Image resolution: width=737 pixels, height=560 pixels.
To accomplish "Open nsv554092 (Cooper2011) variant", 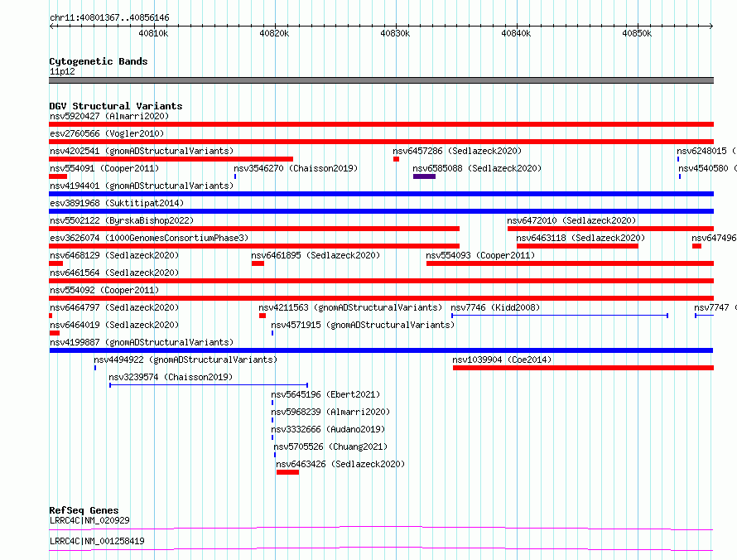I will (x=104, y=290).
